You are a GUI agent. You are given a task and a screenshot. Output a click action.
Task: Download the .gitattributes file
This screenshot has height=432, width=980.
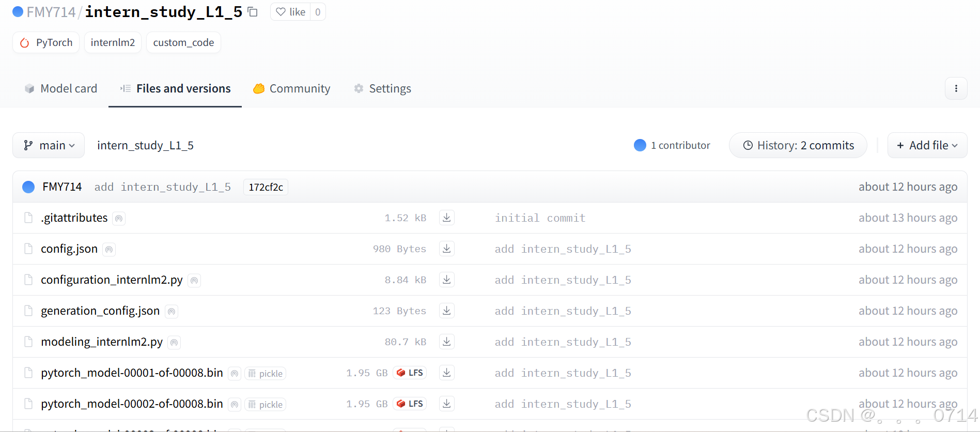tap(447, 218)
